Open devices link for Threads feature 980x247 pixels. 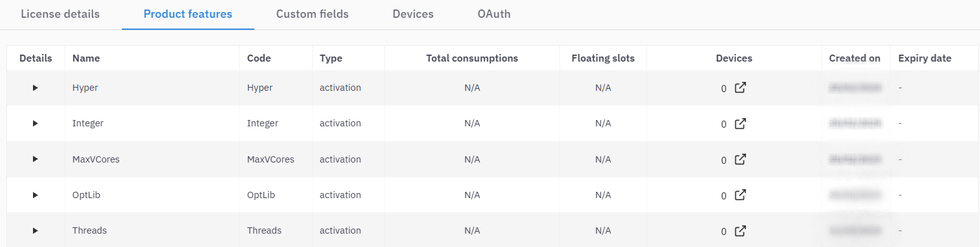(x=740, y=230)
